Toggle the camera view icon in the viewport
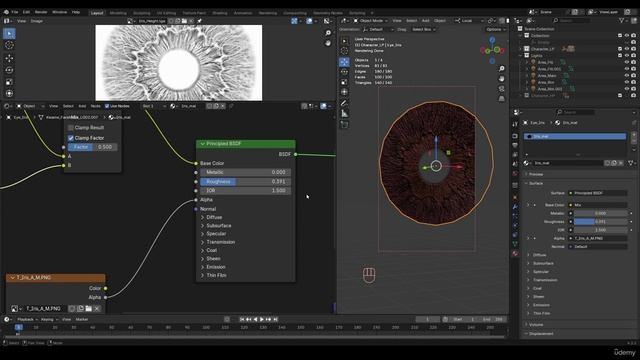 pyautogui.click(x=502, y=89)
